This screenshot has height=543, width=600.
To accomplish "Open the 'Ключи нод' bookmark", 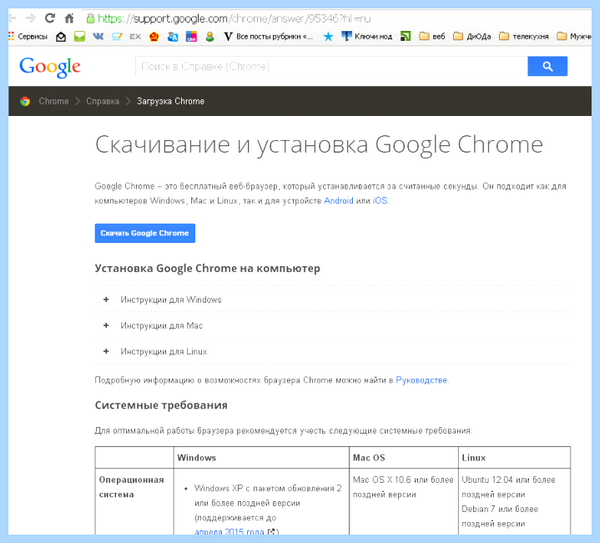I will [367, 36].
